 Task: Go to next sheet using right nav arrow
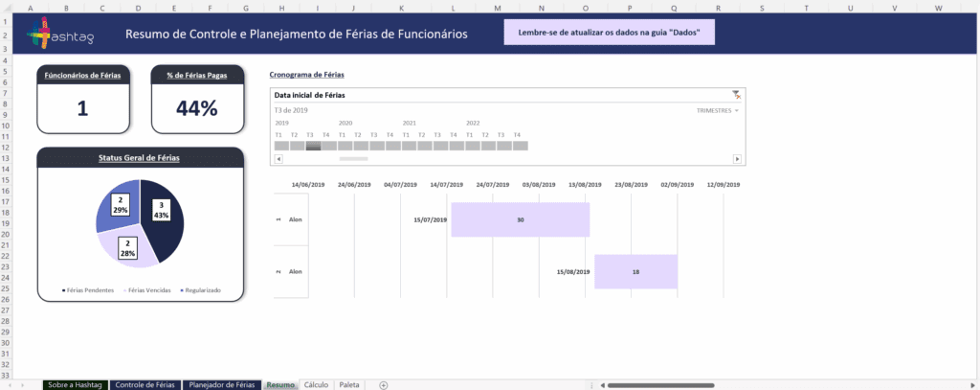click(x=24, y=385)
